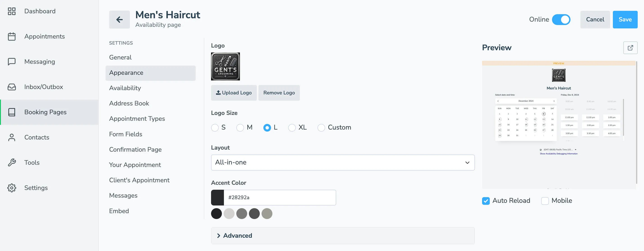Open the Layout dropdown showing All-in-one
The image size is (644, 251).
pos(343,162)
